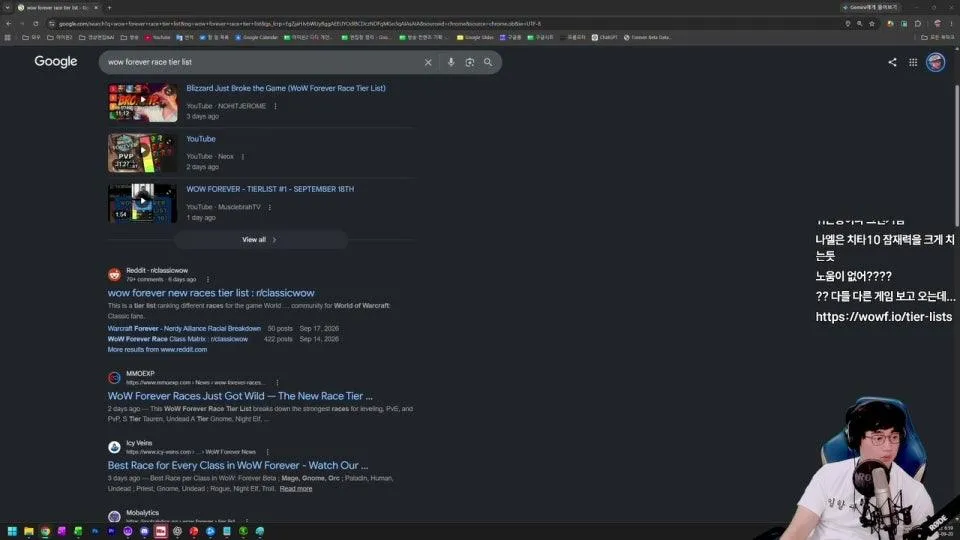Open the ChatGPT bookmark
960x540 pixels.
(604, 37)
